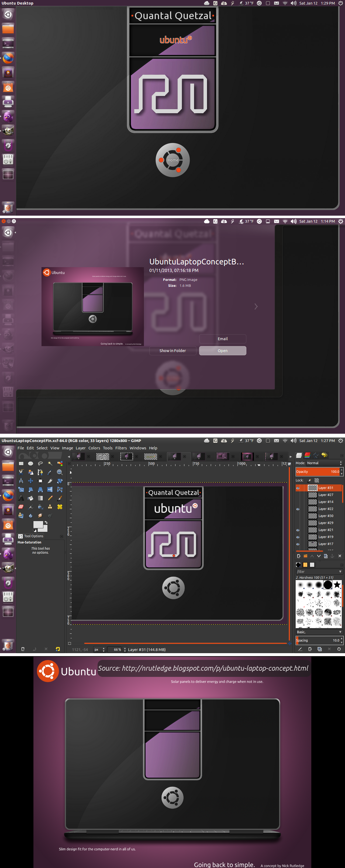Open the Filters menu in GIMP

coord(121,448)
